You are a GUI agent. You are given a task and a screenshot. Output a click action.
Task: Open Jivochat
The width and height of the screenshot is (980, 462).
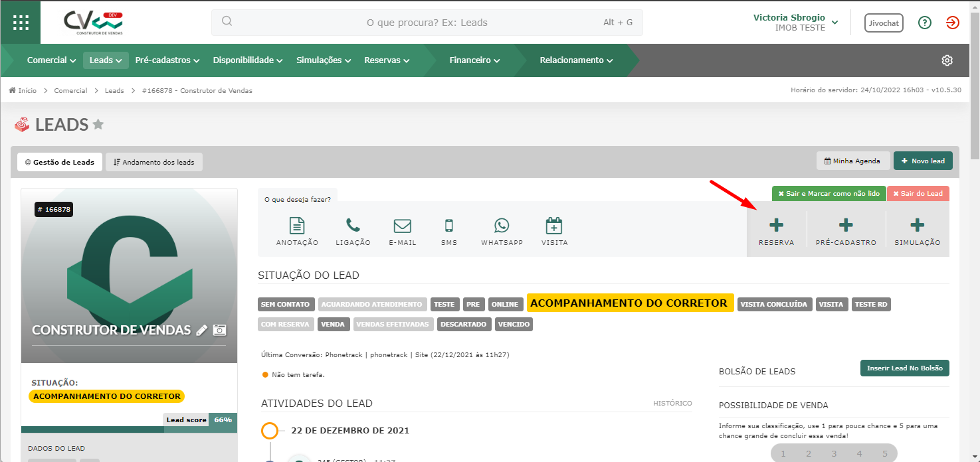884,23
